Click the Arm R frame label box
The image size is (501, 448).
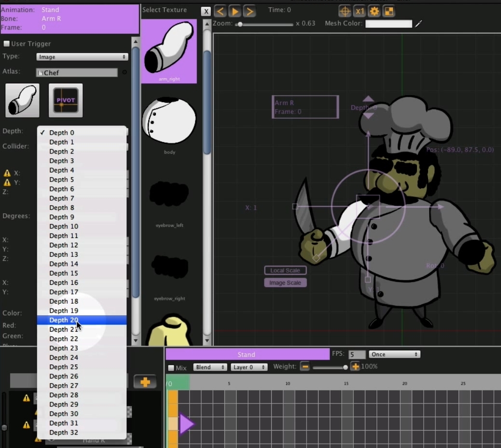pyautogui.click(x=305, y=107)
